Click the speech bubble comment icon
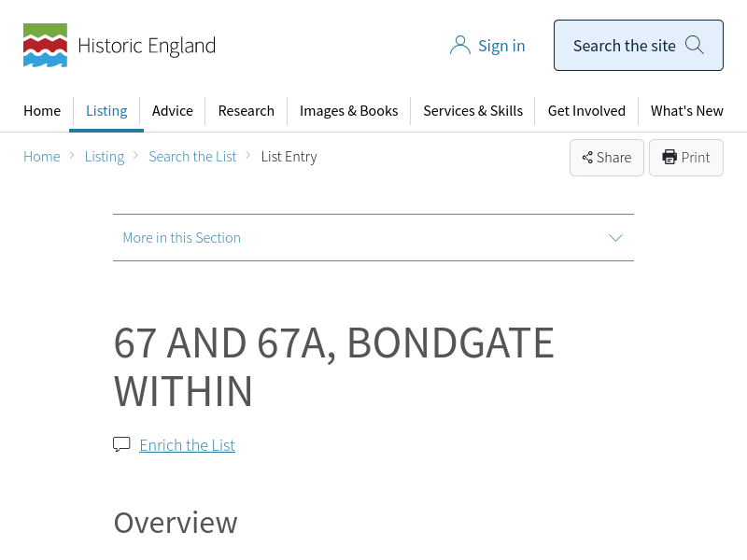The width and height of the screenshot is (747, 560). coord(121,444)
